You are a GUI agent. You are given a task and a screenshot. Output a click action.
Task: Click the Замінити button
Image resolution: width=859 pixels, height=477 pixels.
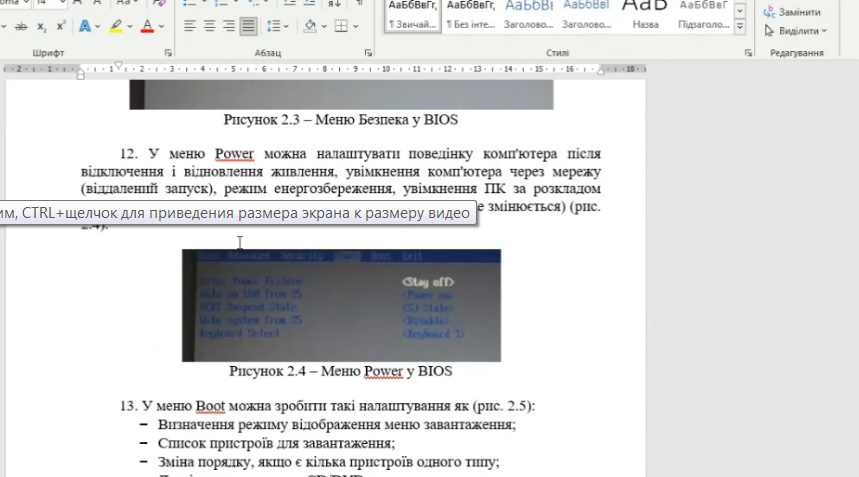tap(792, 12)
